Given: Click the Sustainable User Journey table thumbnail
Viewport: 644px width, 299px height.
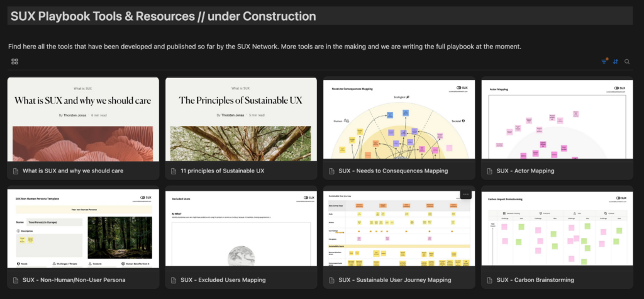Looking at the screenshot, I should pos(399,228).
